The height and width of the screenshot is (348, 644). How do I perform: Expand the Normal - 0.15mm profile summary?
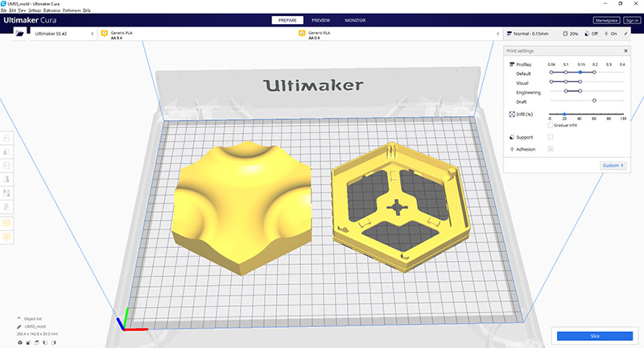pos(535,34)
